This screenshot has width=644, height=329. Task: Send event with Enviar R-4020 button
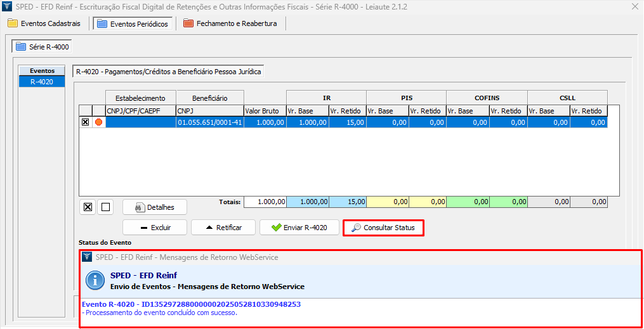(x=299, y=228)
